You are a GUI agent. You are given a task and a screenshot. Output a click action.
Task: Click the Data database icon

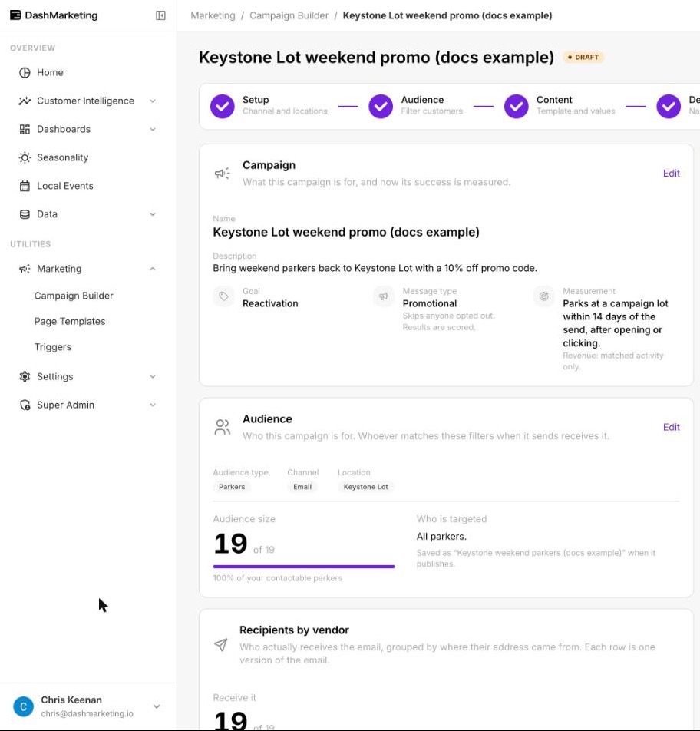pyautogui.click(x=25, y=214)
